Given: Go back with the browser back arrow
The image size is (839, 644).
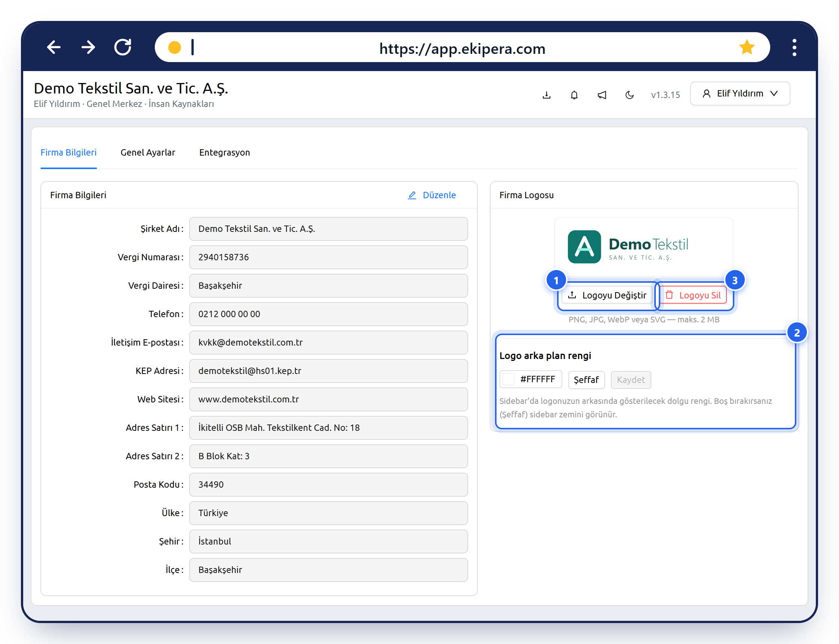Looking at the screenshot, I should 54,47.
